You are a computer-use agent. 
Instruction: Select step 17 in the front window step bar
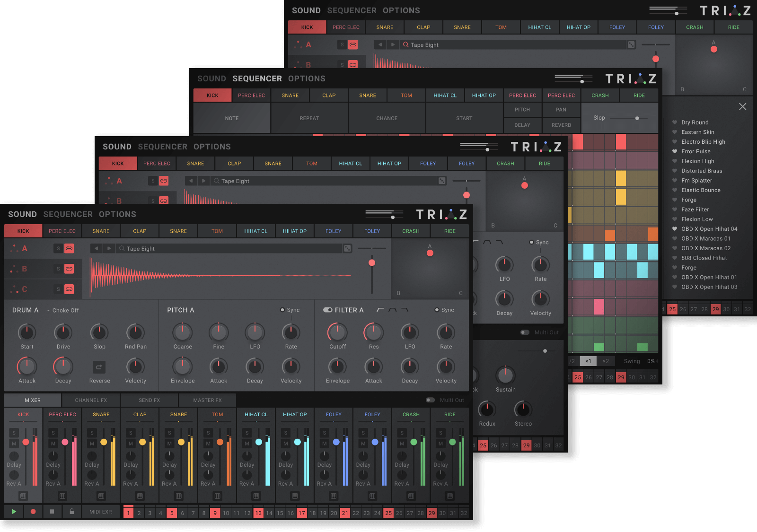(x=301, y=513)
